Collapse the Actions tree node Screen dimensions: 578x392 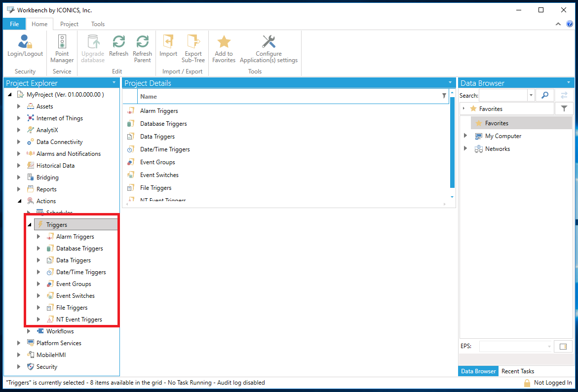[x=19, y=201]
